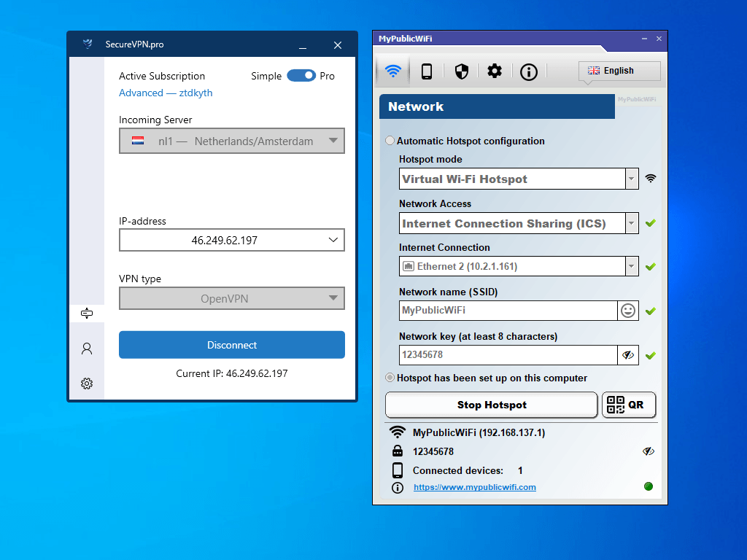This screenshot has height=560, width=747.
Task: Click the Disconnect button in SecureVPN
Action: click(232, 345)
